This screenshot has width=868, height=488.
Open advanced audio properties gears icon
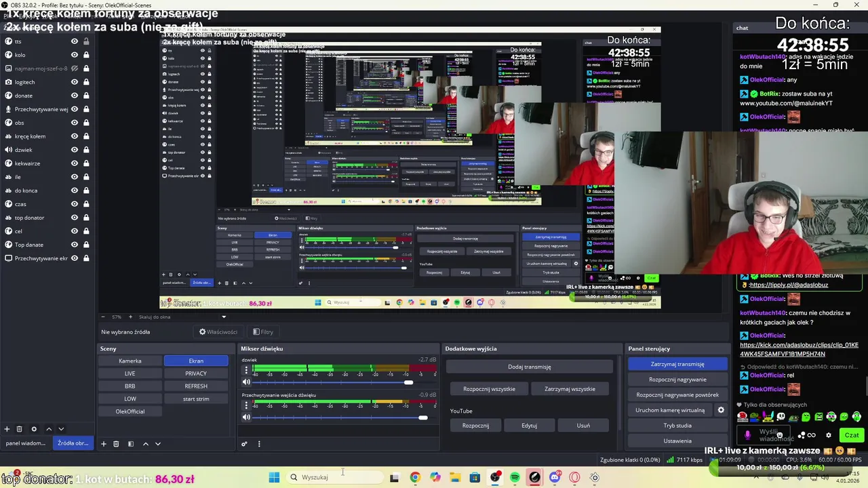(244, 444)
